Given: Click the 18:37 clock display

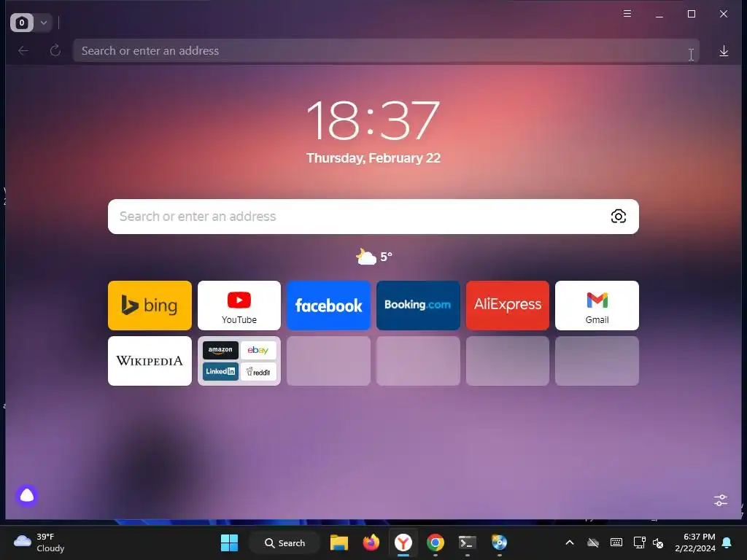Looking at the screenshot, I should pos(373,120).
